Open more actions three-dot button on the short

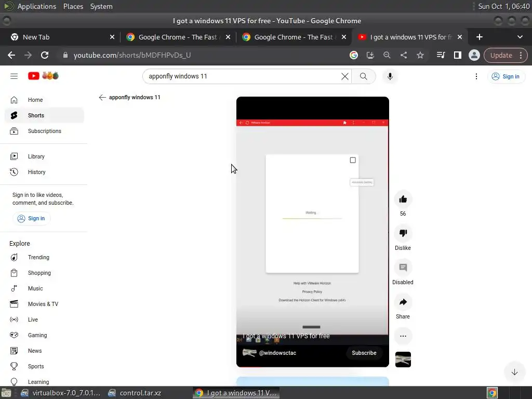(x=403, y=336)
